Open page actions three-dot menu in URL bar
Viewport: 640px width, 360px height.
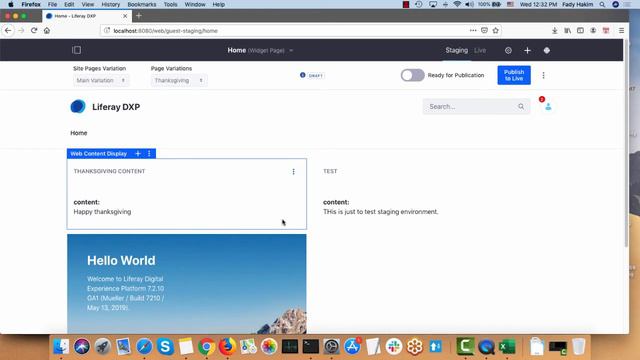click(x=473, y=31)
